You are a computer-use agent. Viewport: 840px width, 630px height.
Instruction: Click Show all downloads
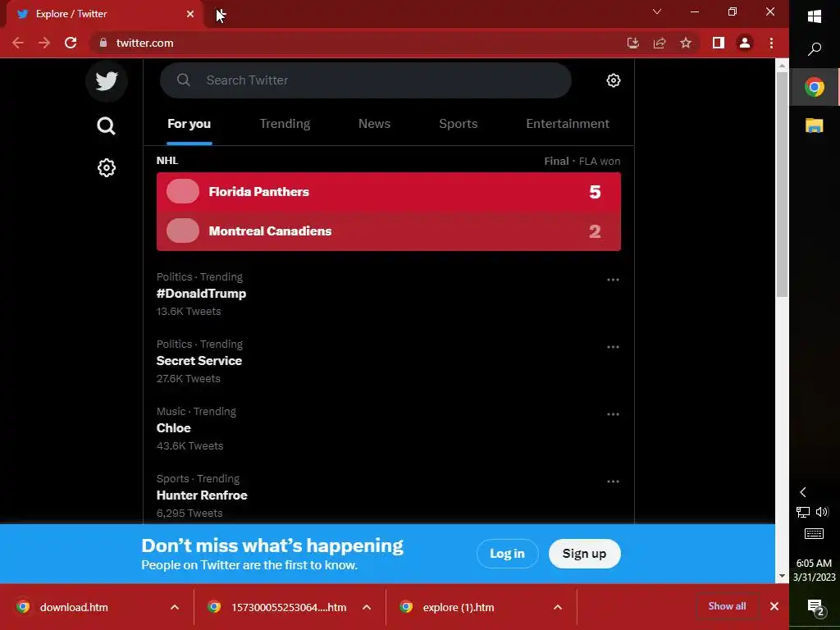click(727, 606)
